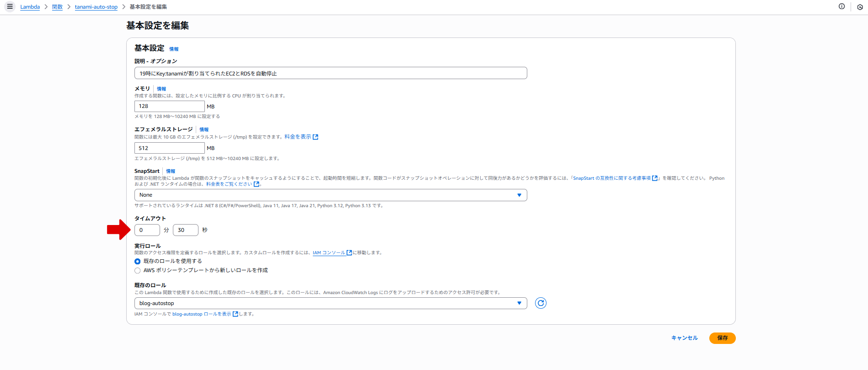Viewport: 868px width, 370px height.
Task: Select 既存のロールを使用する radio option
Action: tap(138, 262)
